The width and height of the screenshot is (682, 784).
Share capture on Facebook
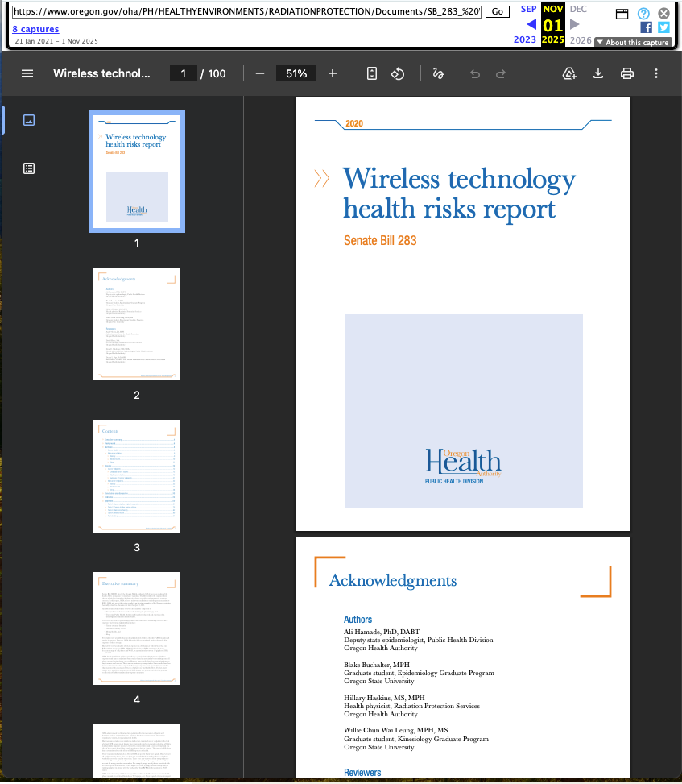[646, 27]
